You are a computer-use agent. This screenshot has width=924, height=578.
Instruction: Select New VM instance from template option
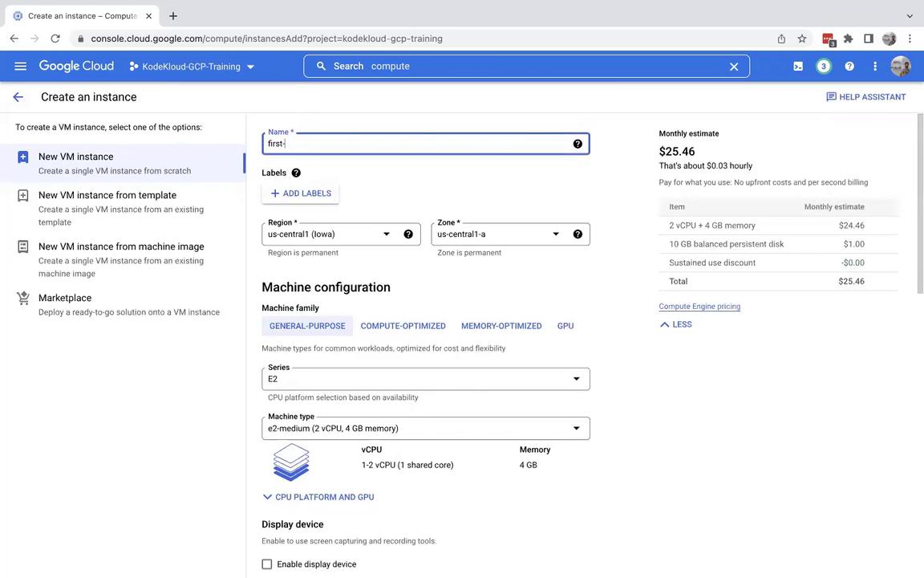point(107,195)
